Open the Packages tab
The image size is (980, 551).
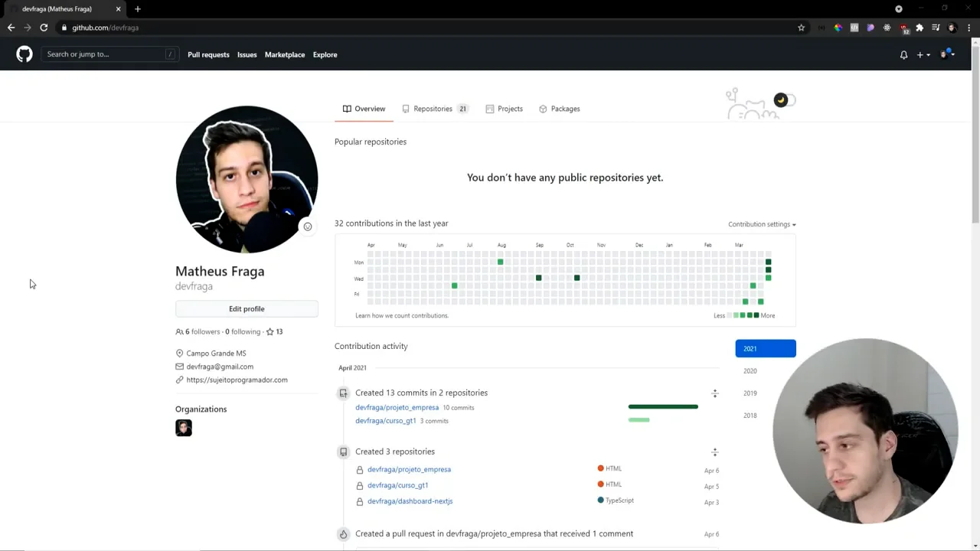click(560, 109)
